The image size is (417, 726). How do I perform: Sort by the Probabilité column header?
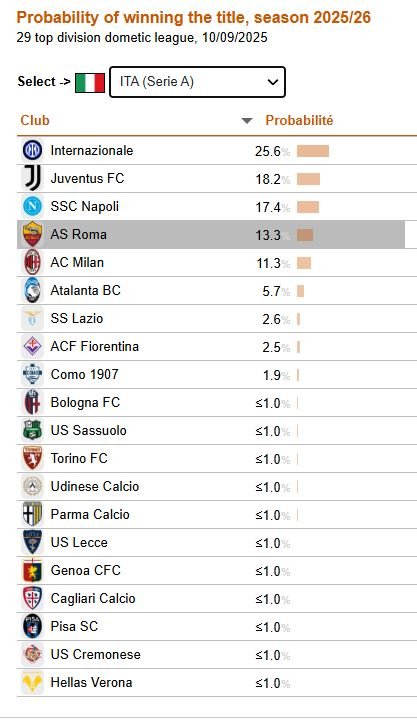click(x=299, y=120)
